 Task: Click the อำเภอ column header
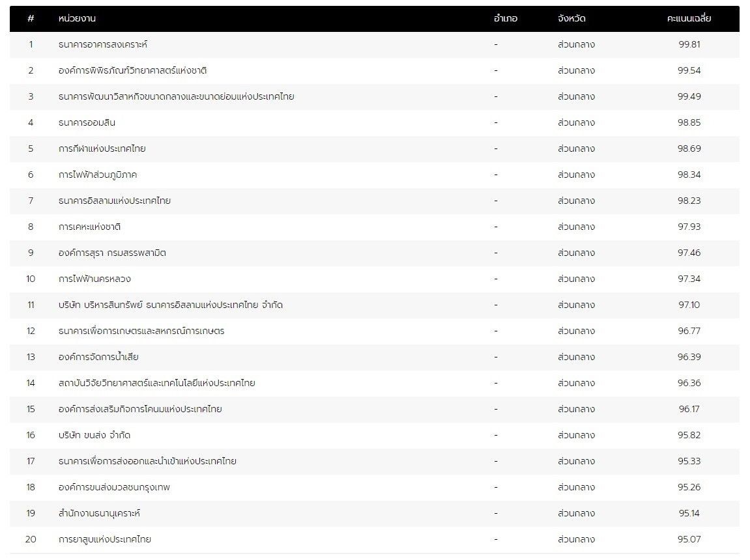click(x=506, y=19)
